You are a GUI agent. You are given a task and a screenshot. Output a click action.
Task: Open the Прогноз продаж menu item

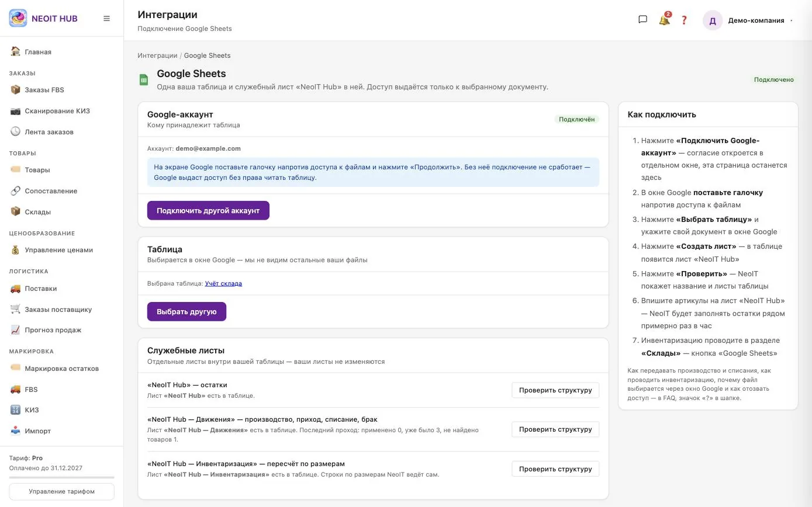pyautogui.click(x=61, y=330)
